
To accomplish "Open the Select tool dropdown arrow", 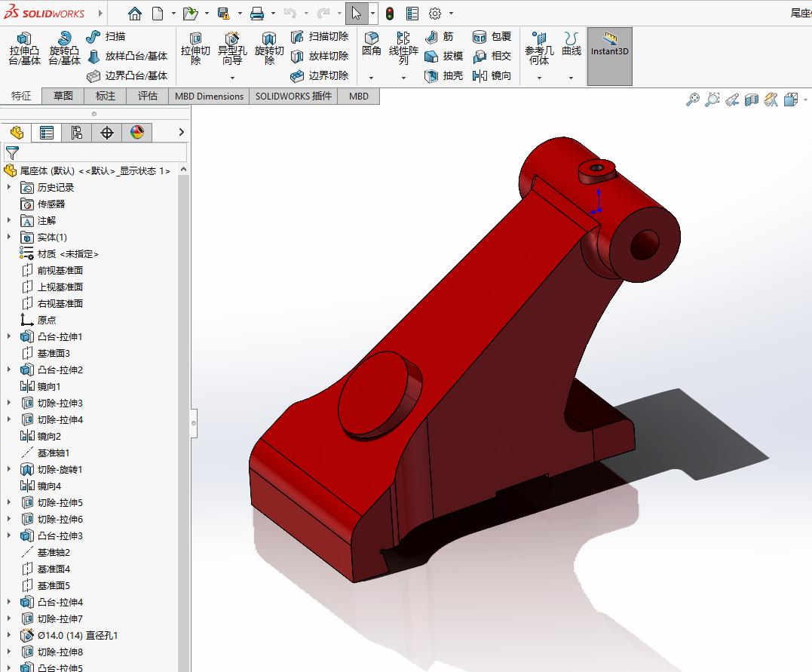I will 372,14.
